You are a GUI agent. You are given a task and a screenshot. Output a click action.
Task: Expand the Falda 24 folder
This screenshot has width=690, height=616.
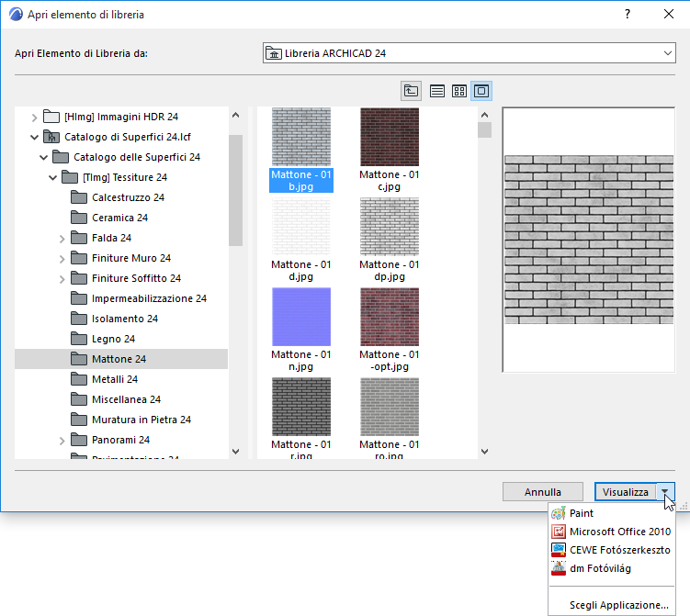pyautogui.click(x=62, y=239)
